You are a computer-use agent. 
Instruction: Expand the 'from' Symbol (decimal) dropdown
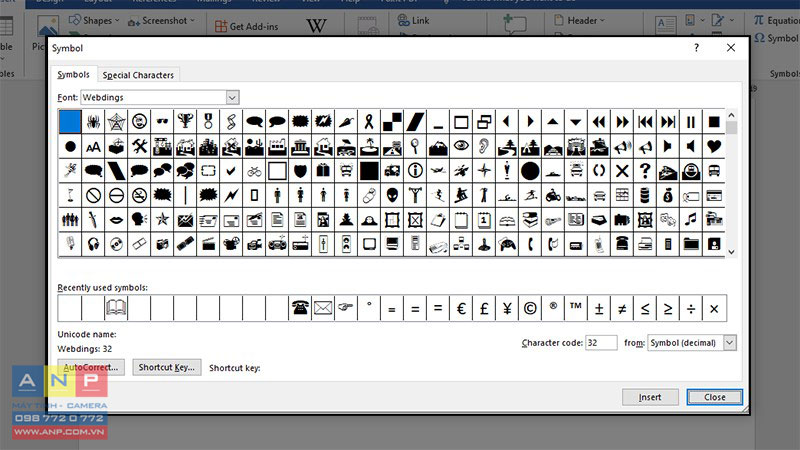[730, 343]
